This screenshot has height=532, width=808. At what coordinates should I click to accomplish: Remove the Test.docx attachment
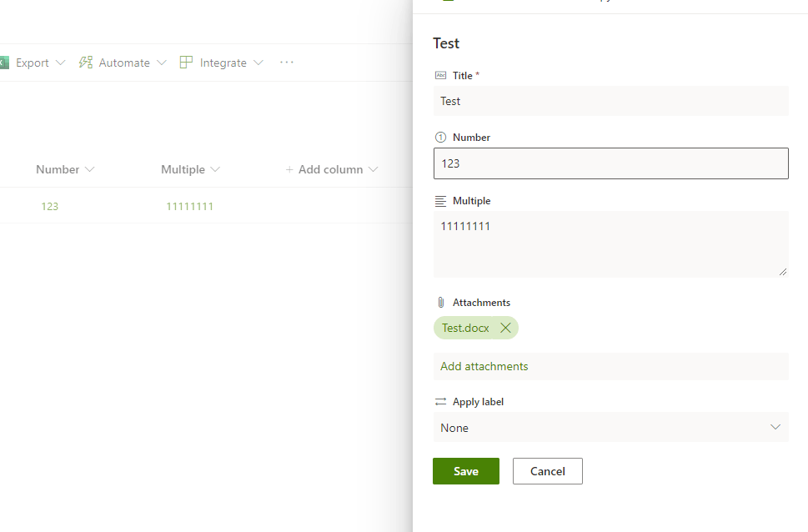click(x=505, y=328)
